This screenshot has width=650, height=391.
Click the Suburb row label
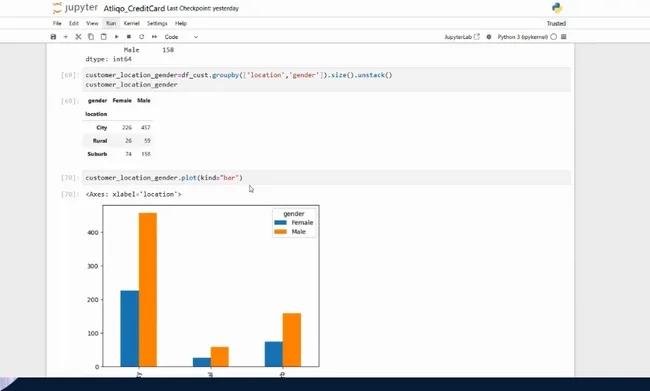97,154
